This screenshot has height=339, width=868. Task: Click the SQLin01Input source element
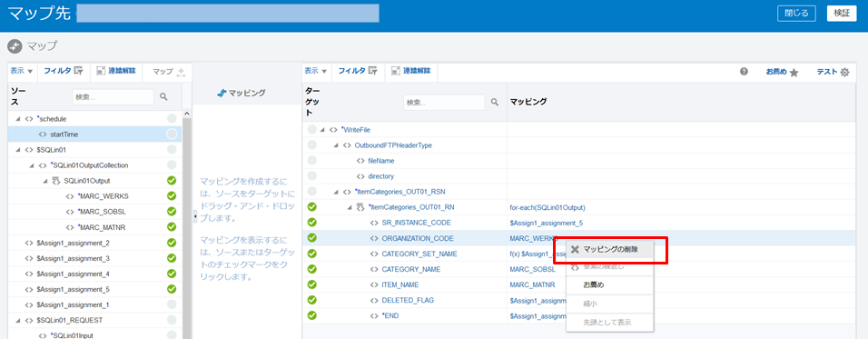(72, 335)
